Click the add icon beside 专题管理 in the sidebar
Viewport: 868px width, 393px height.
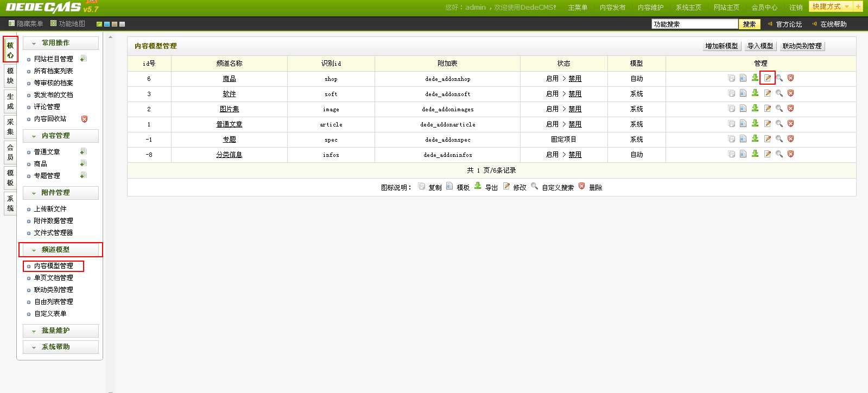point(83,175)
